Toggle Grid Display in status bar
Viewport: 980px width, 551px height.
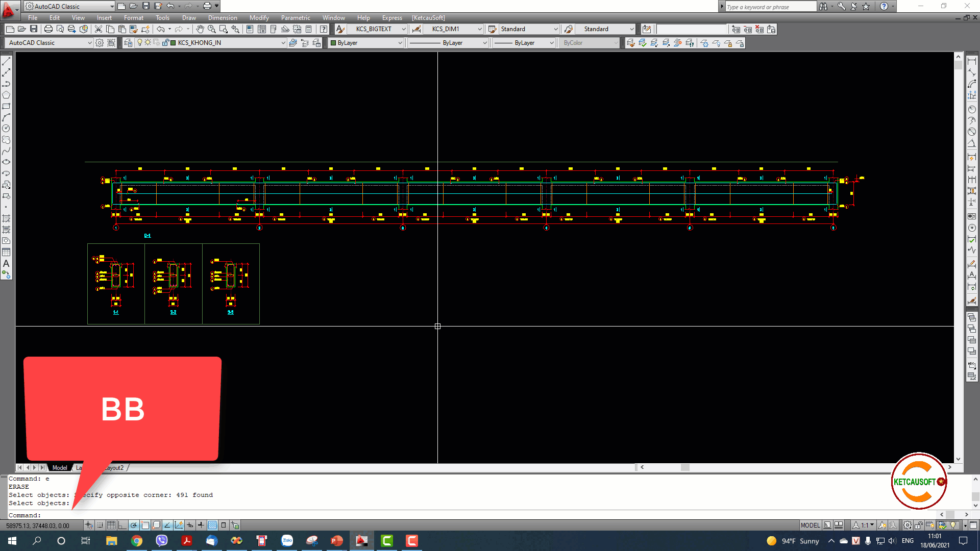[x=111, y=525]
